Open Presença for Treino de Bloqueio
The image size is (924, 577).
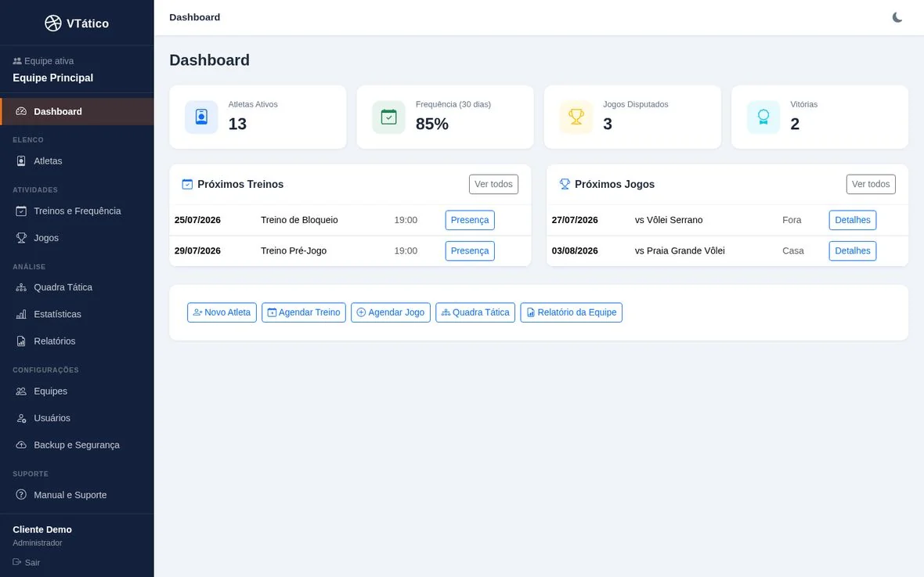pos(470,220)
